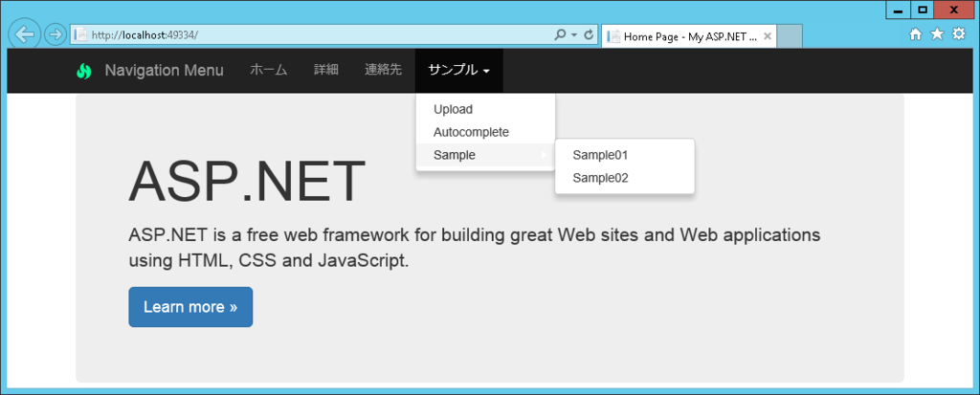Image resolution: width=980 pixels, height=395 pixels.
Task: Click the browser Home icon
Action: 916,34
